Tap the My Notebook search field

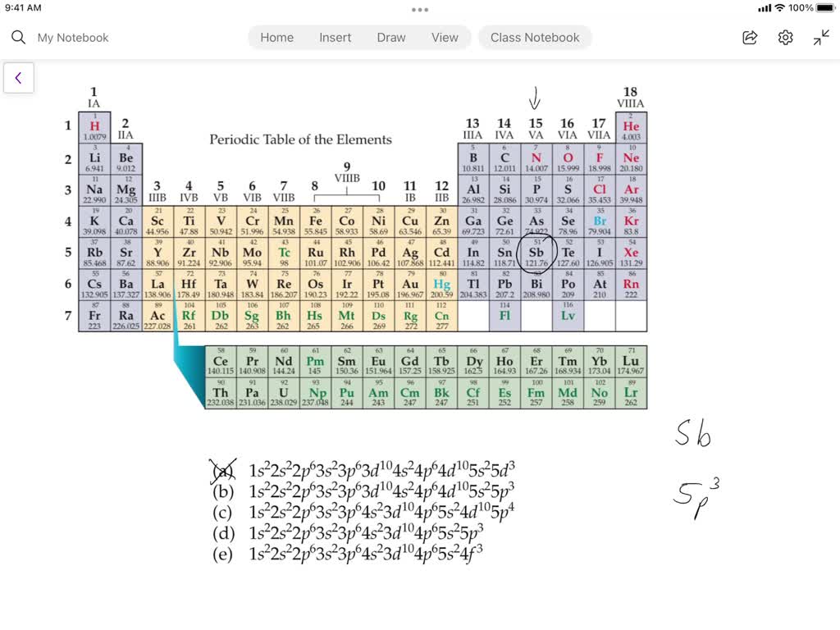75,37
